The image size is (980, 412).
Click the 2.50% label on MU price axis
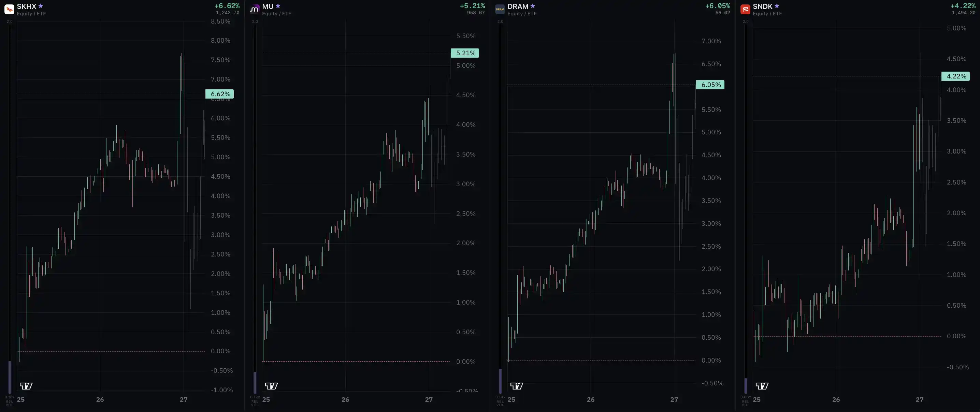[466, 214]
